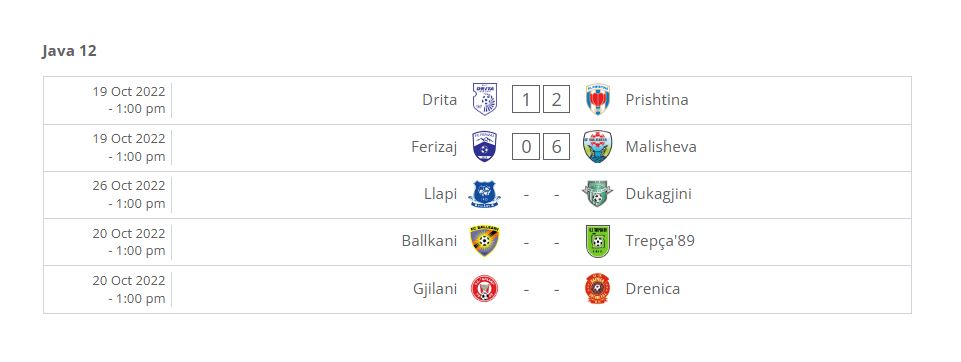This screenshot has height=362, width=961.
Task: Click the Drenica red-orange emblem
Action: (598, 288)
